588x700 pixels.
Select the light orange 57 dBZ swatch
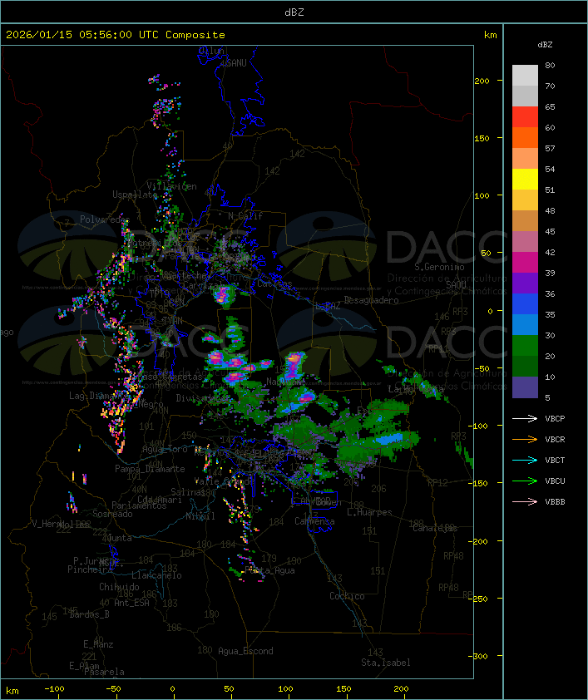click(525, 159)
